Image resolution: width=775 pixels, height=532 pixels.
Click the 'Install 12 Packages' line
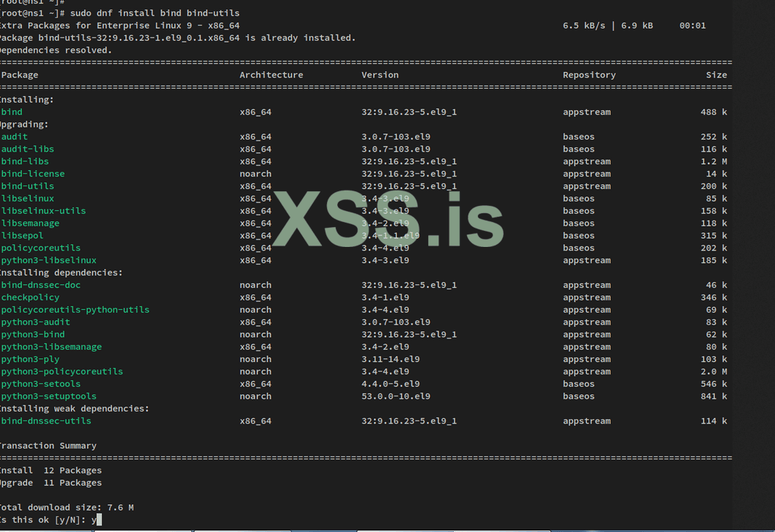(51, 470)
